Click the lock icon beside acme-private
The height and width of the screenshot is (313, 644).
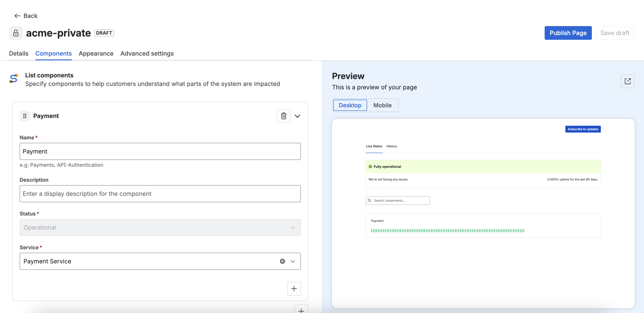(16, 33)
